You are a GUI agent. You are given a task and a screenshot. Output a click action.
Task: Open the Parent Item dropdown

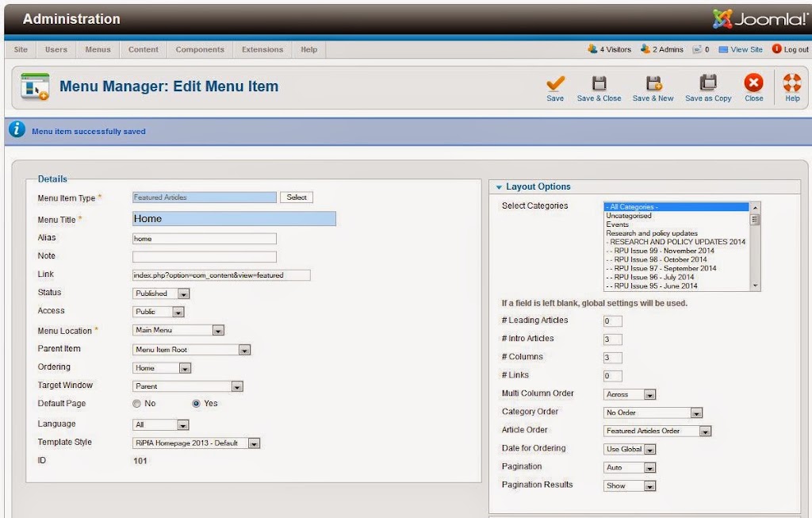point(192,350)
